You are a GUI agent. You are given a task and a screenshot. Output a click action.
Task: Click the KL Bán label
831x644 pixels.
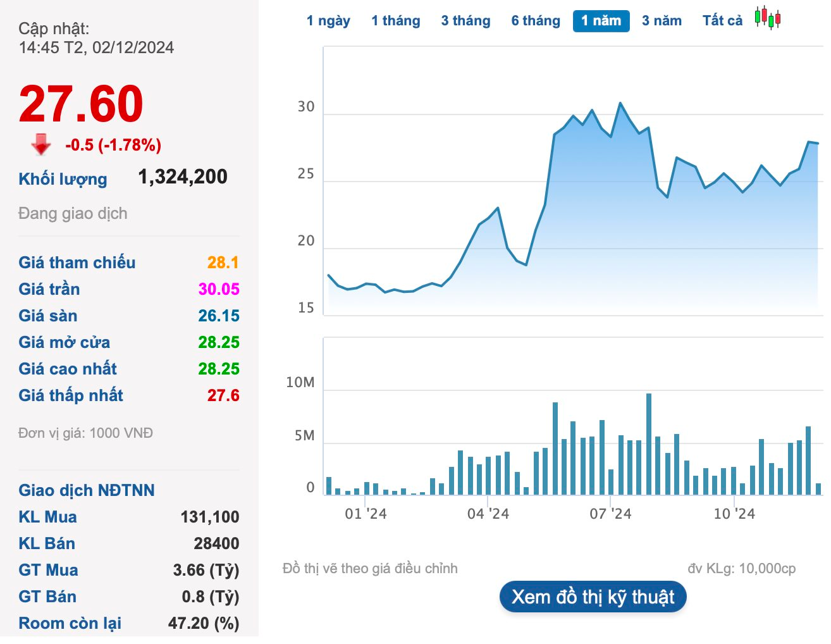47,543
